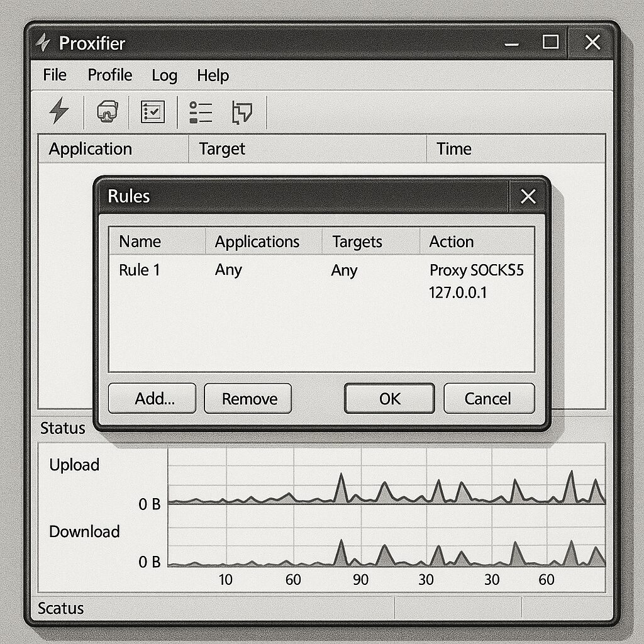This screenshot has height=644, width=644.
Task: Click the 90 label on the graph axis
Action: (360, 579)
